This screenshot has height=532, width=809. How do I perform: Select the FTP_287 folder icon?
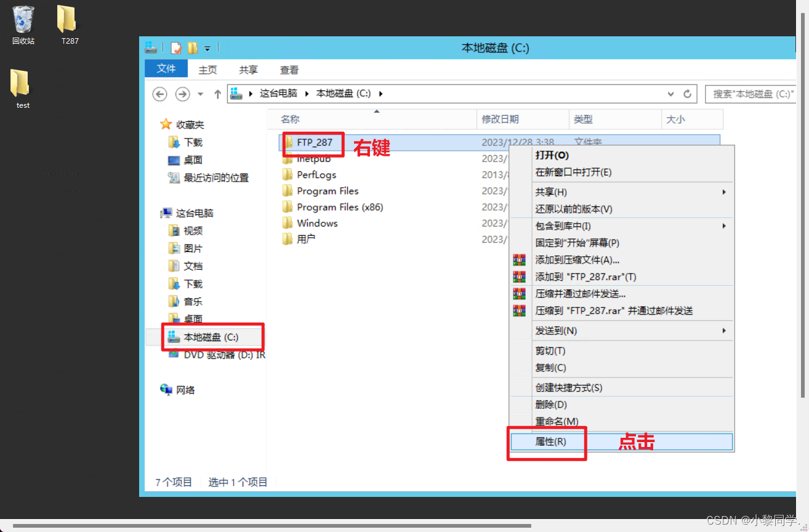pos(288,142)
